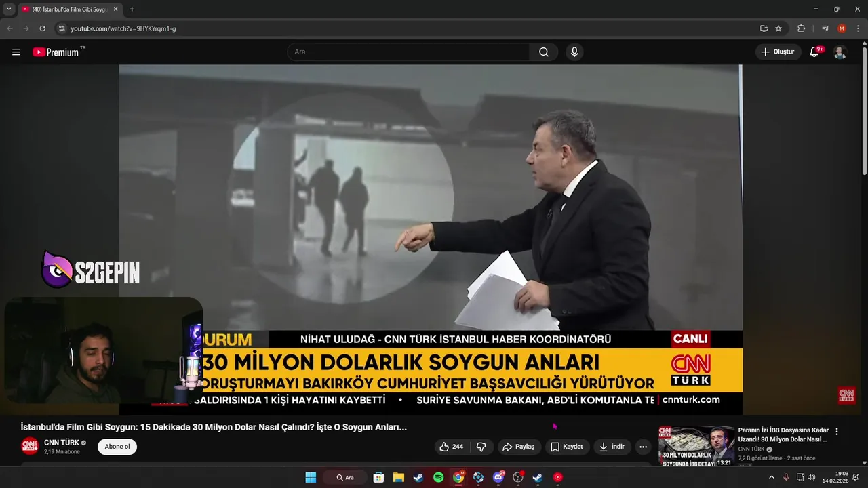868x488 pixels.
Task: Open options menu for recommended video
Action: point(837,431)
